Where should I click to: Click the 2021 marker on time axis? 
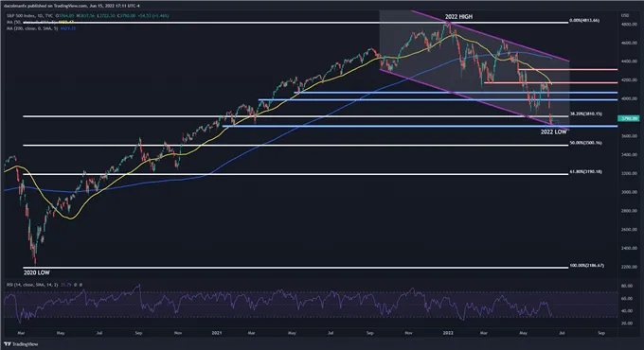tap(217, 333)
